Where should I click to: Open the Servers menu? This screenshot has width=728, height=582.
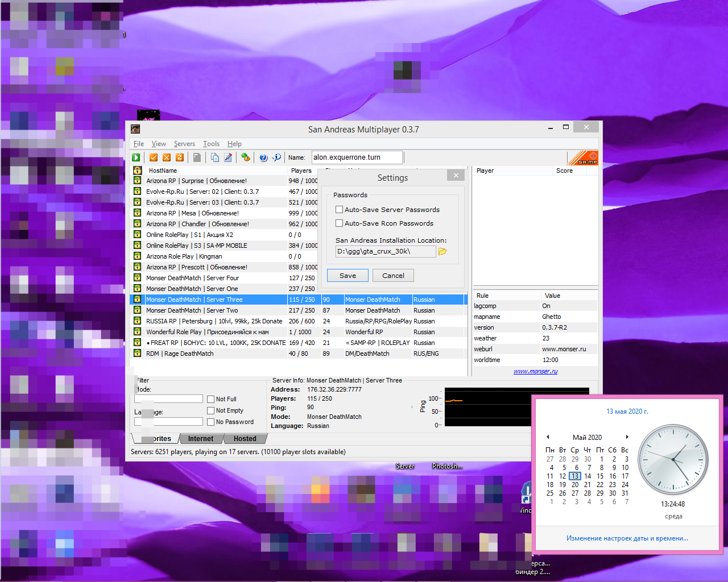pyautogui.click(x=184, y=144)
